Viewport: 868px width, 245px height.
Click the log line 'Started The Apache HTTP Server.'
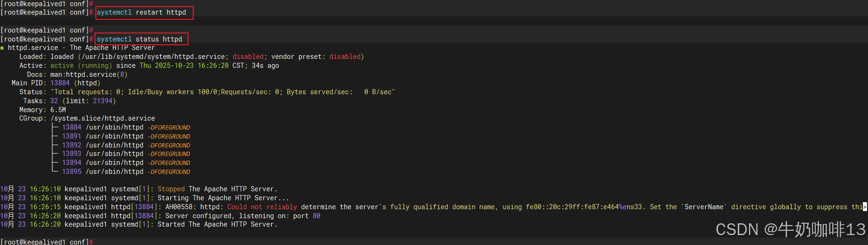point(139,224)
